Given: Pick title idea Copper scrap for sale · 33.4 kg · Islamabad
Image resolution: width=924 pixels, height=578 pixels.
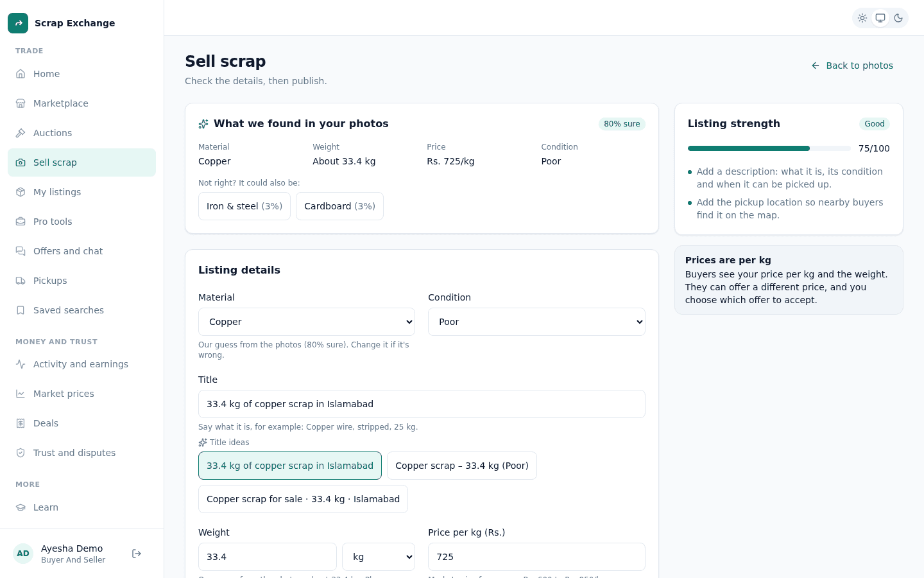Looking at the screenshot, I should tap(303, 499).
